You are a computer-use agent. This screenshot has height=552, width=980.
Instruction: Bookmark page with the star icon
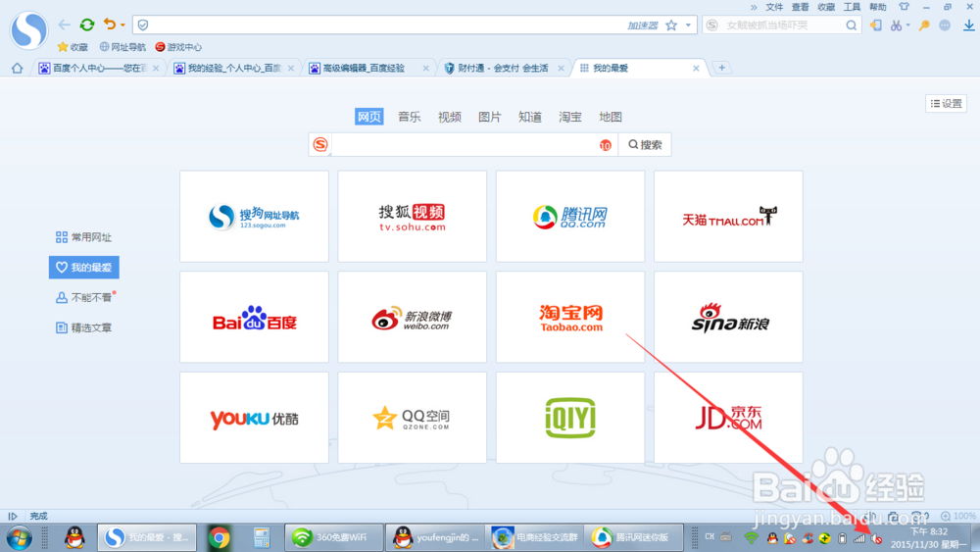pos(671,25)
